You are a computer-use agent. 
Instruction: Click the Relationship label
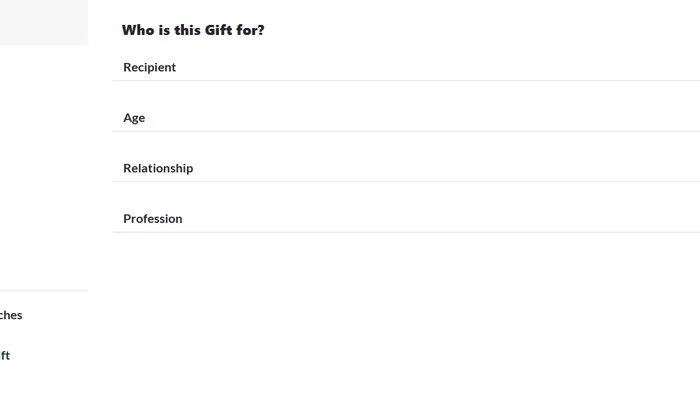pyautogui.click(x=158, y=168)
